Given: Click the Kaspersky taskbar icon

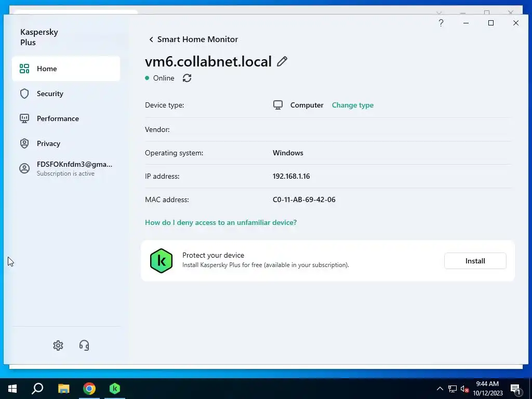Looking at the screenshot, I should pos(115,389).
